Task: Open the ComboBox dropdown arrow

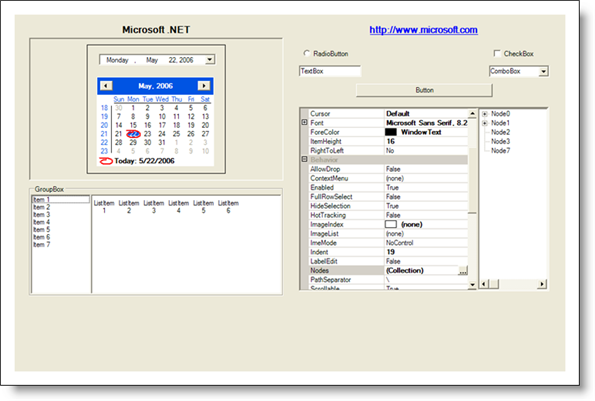Action: tap(543, 71)
